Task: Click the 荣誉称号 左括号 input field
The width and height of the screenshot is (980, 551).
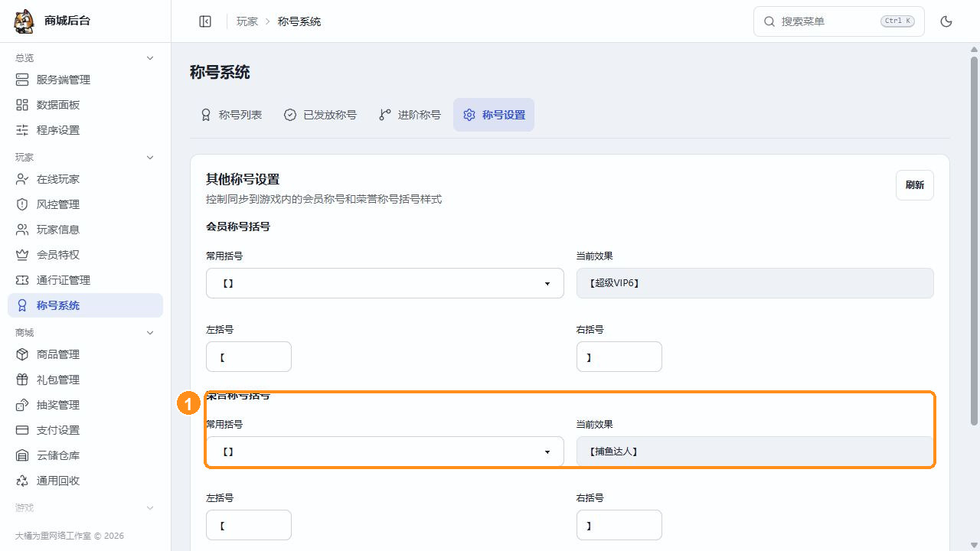Action: pos(249,525)
